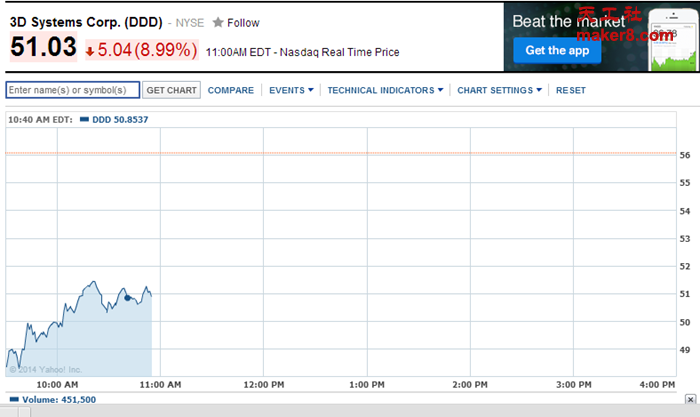
Task: Click the red down arrow beside price change
Action: pos(90,51)
